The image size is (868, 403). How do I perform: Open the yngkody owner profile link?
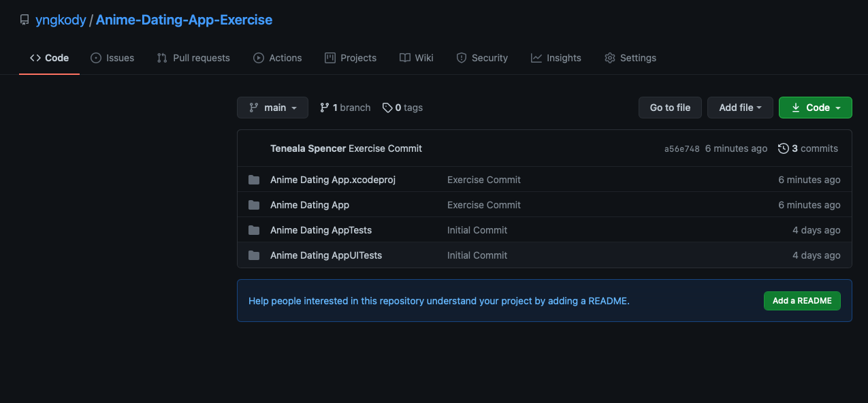coord(61,20)
